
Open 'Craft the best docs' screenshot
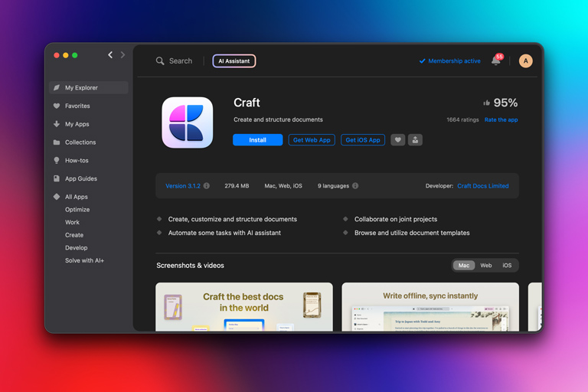[x=244, y=307]
